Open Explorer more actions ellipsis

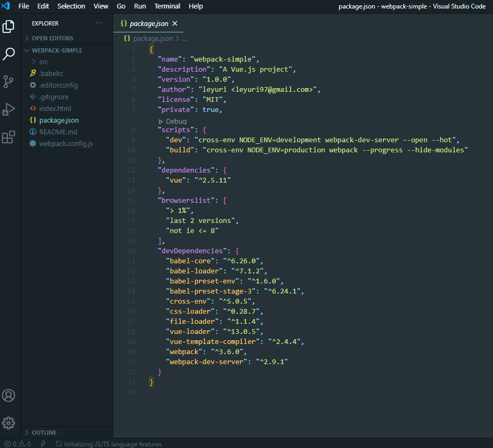coord(99,23)
